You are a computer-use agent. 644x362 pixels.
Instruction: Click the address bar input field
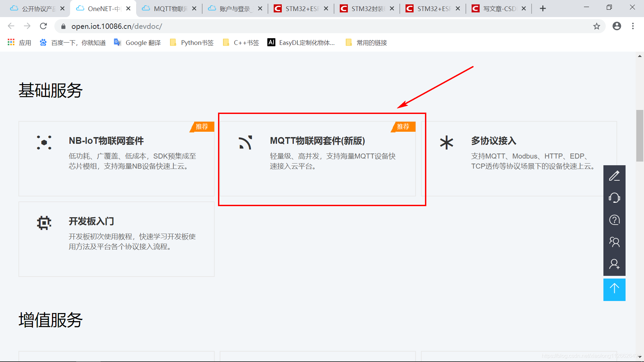click(x=322, y=26)
